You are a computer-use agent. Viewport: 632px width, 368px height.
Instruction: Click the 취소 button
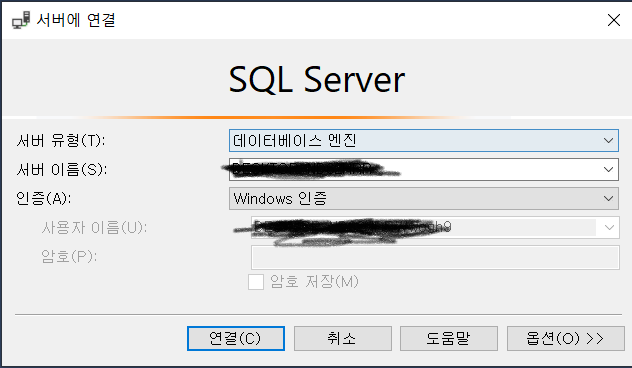343,339
